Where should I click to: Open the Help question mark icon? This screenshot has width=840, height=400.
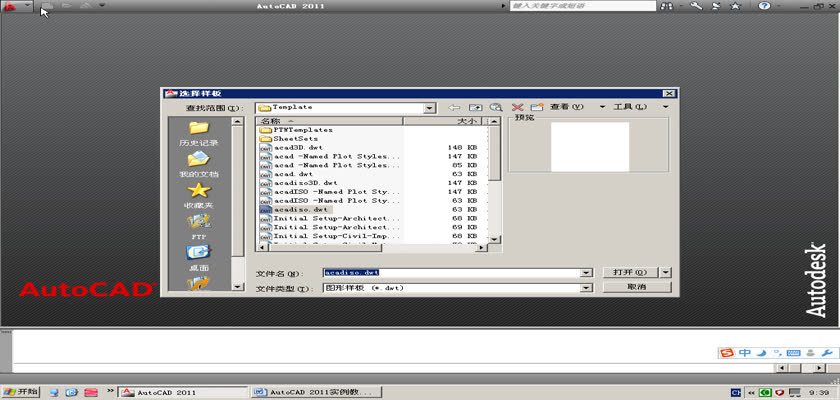pyautogui.click(x=764, y=6)
